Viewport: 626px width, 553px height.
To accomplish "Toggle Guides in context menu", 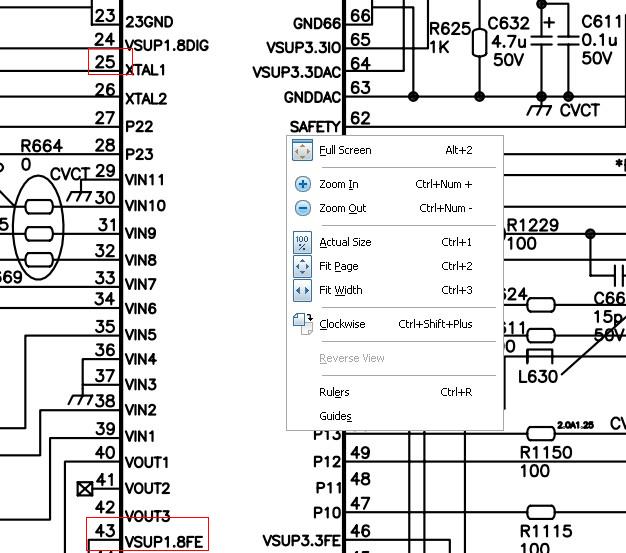I will (x=395, y=416).
